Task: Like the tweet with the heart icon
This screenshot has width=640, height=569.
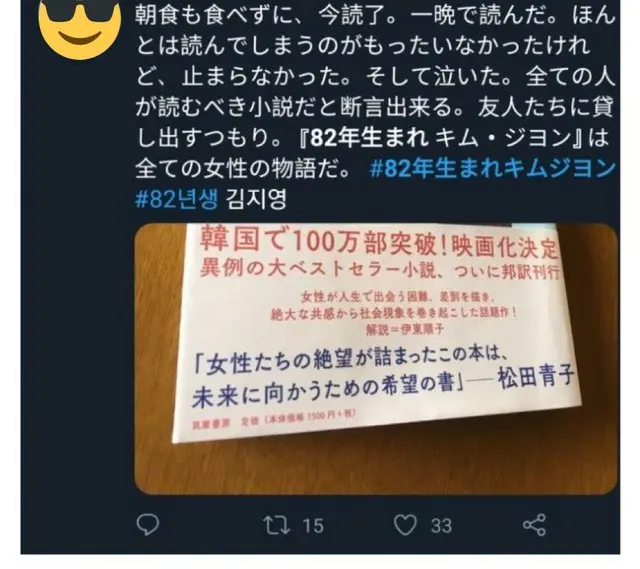Action: [405, 525]
